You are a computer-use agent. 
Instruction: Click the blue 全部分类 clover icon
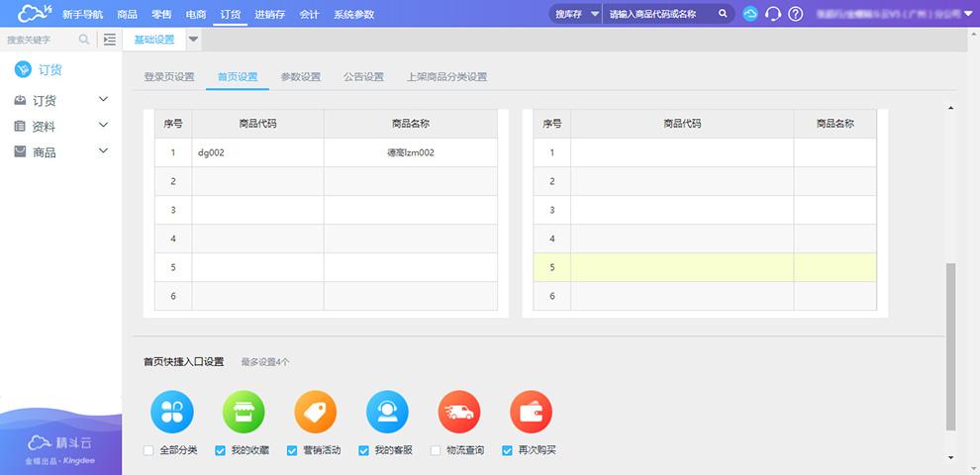(x=172, y=412)
